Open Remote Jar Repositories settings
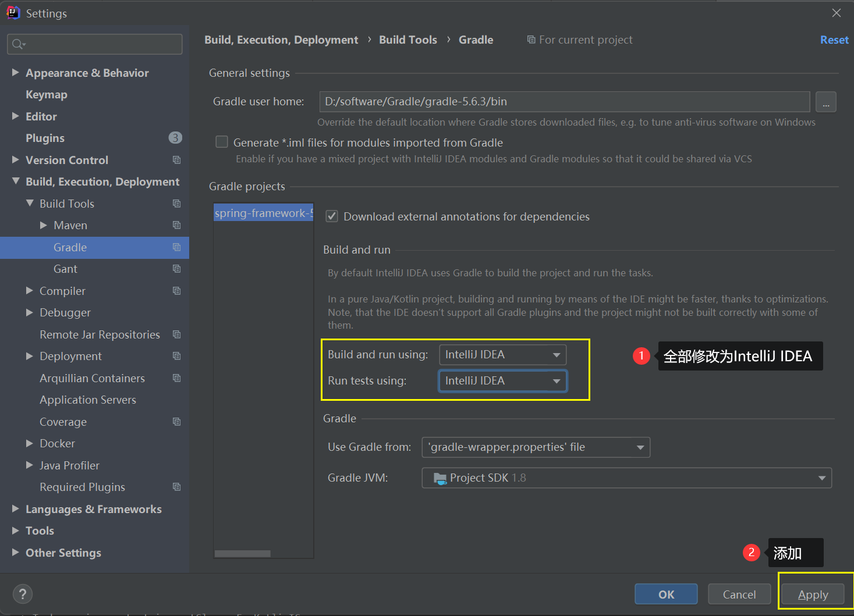The width and height of the screenshot is (854, 616). pos(100,334)
